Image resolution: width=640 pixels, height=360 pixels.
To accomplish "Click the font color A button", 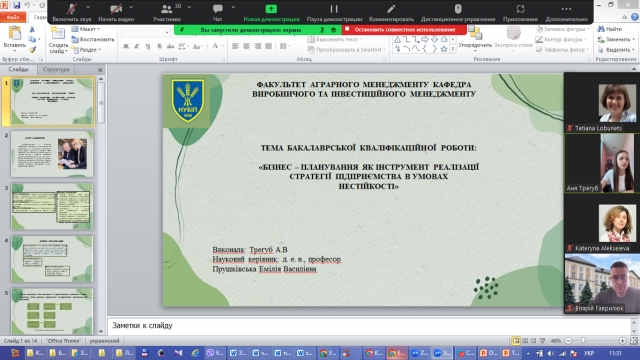I will 216,46.
